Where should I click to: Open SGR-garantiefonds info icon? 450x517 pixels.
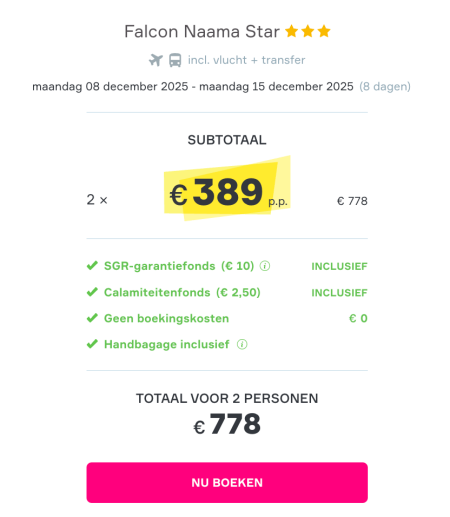tap(265, 266)
